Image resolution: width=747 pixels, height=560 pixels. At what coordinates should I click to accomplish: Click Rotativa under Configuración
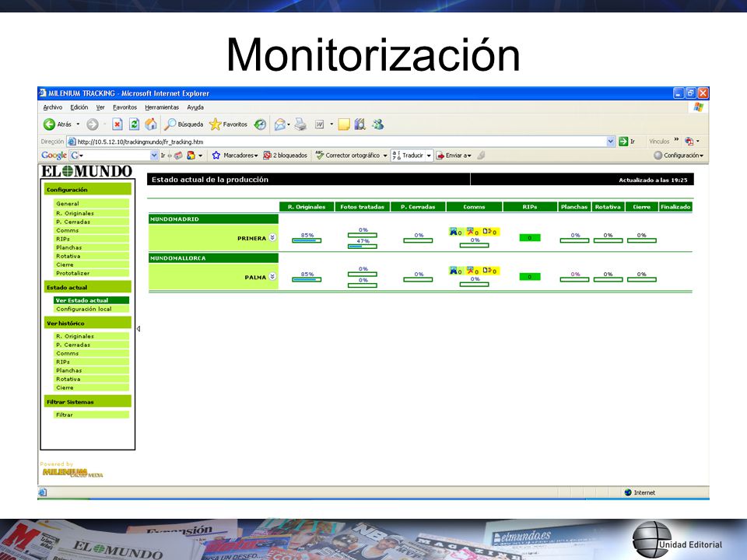tap(91, 256)
